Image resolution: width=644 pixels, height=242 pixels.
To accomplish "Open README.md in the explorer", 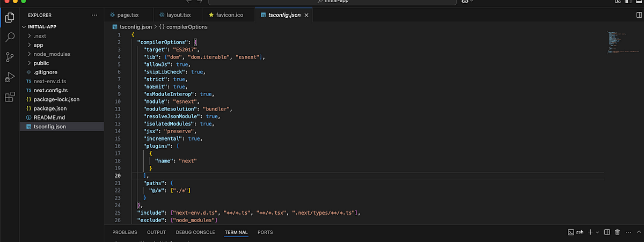I will 62,118.
